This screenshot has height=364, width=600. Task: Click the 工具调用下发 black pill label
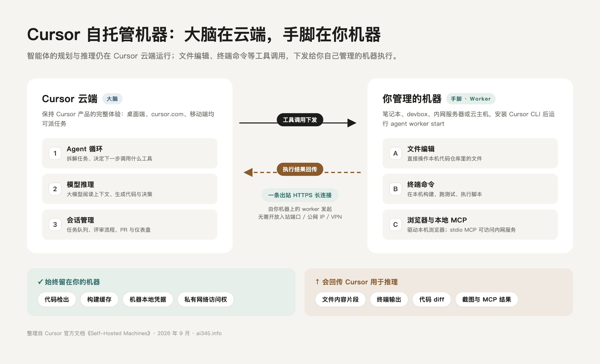coord(300,120)
